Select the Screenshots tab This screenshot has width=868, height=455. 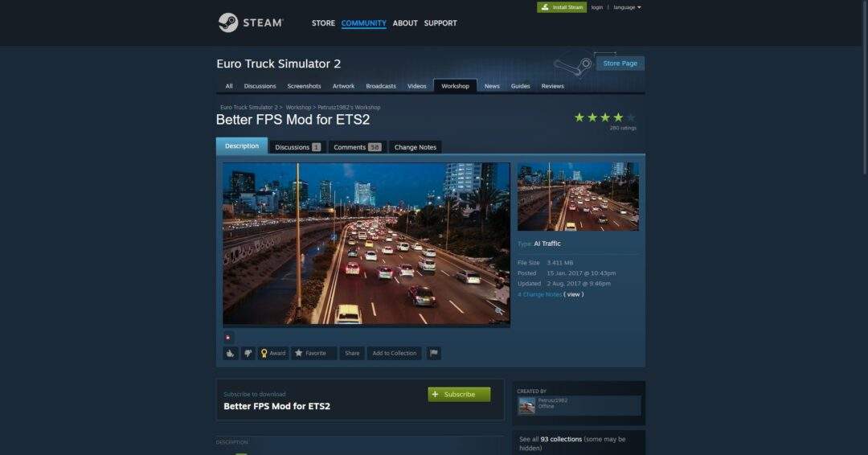pos(304,86)
